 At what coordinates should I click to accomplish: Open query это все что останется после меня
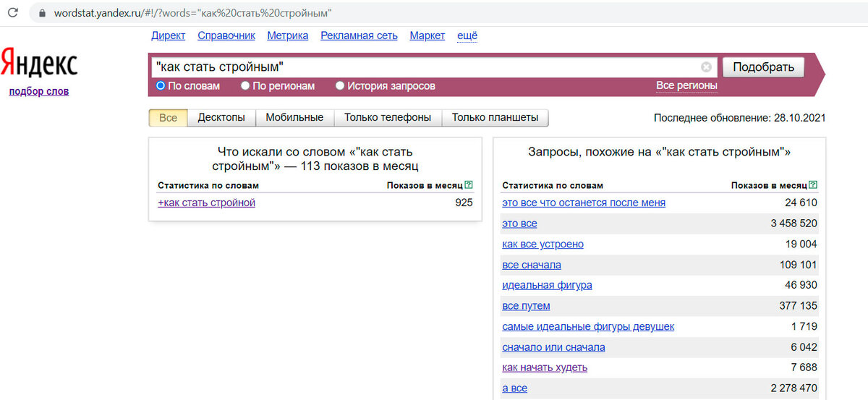[x=584, y=203]
